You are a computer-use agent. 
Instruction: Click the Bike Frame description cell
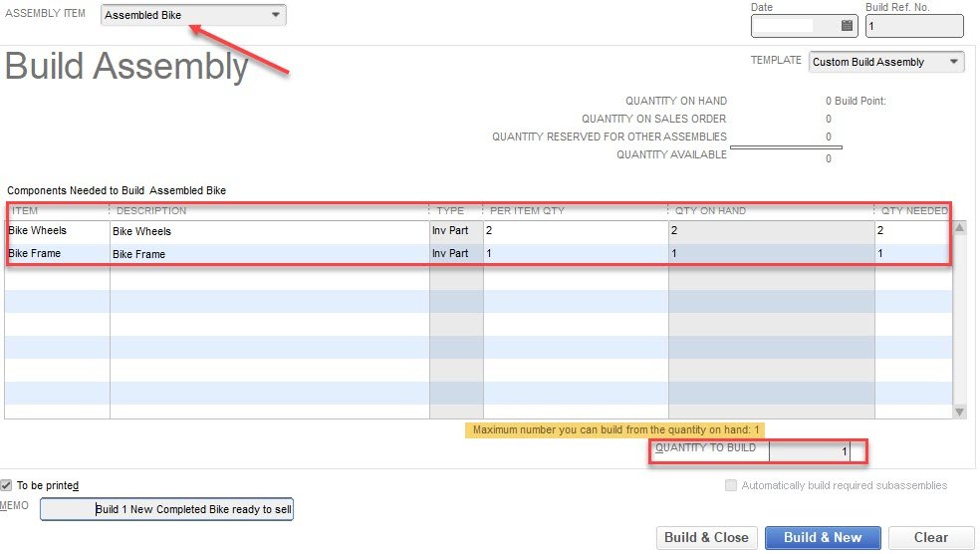(x=269, y=254)
